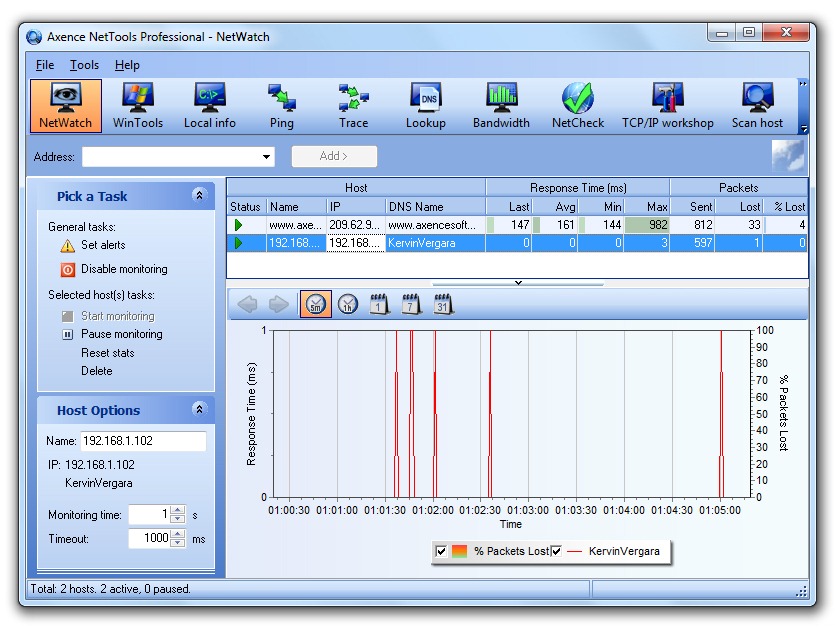Click Pause monitoring task link

[x=122, y=334]
